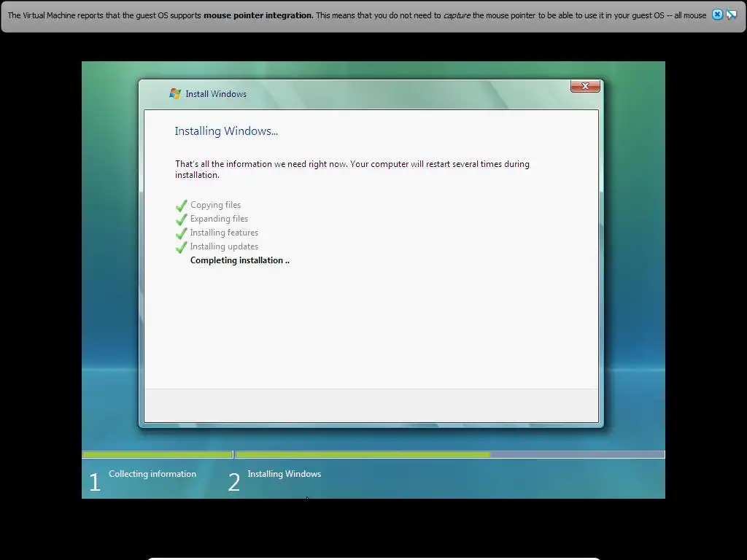Click the restart information paragraph
Viewport: 747px width, 560px height.
[x=352, y=169]
